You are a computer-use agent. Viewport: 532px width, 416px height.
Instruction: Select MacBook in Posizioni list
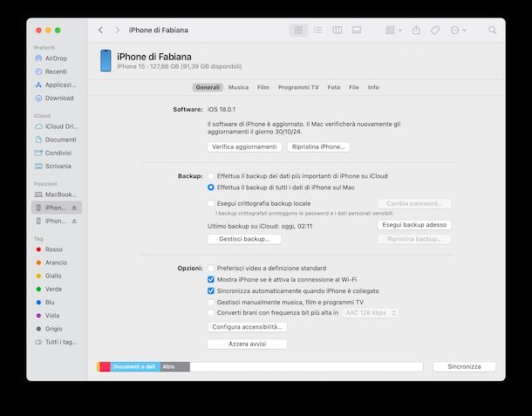[x=56, y=194]
